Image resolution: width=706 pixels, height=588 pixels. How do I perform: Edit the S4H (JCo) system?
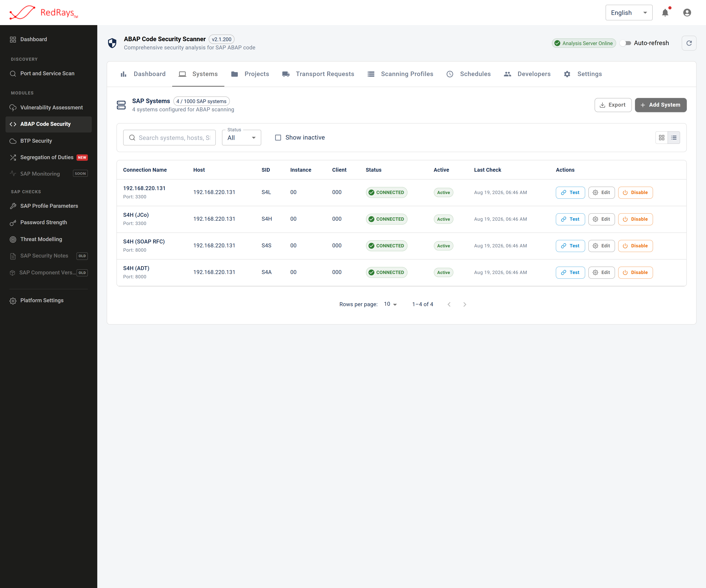601,219
